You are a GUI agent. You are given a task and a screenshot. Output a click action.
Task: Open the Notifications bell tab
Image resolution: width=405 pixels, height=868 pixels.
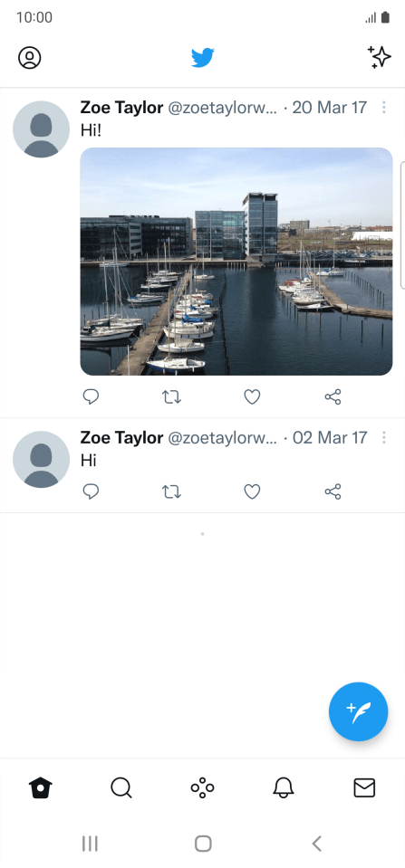point(283,787)
